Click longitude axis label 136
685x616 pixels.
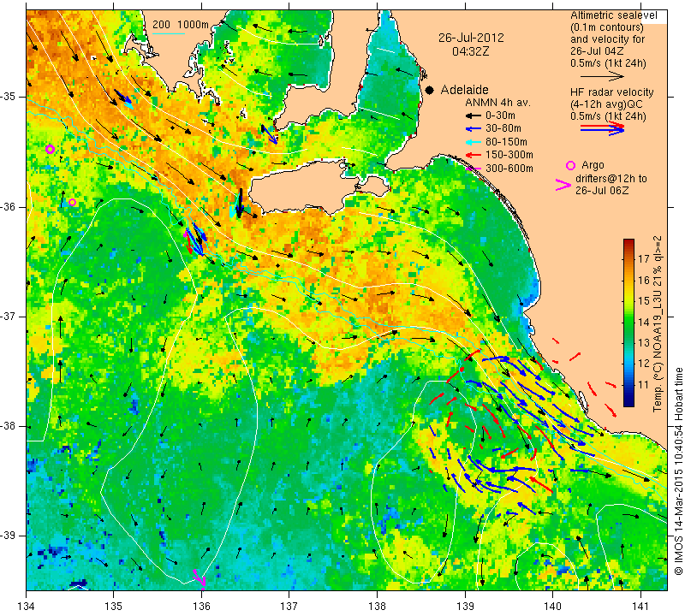(x=201, y=607)
